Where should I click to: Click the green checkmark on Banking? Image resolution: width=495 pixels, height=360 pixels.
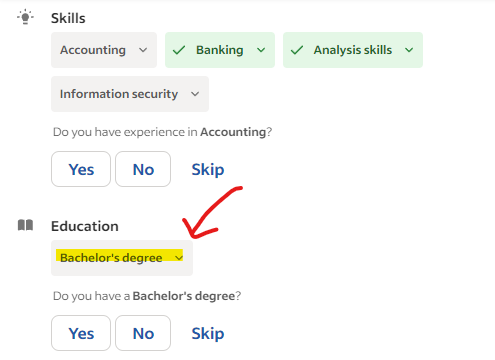[179, 50]
